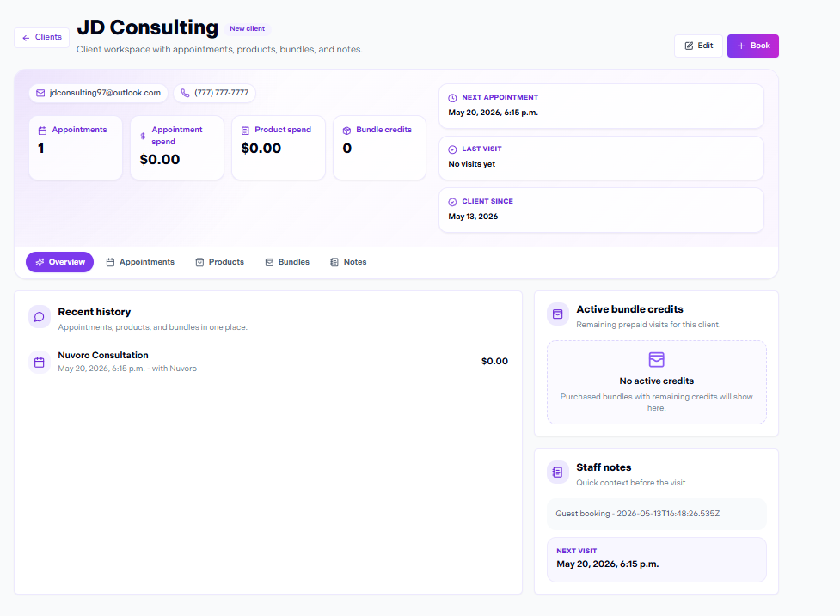Go back to the Clients list
Viewport: 840px width, 616px height.
(42, 38)
